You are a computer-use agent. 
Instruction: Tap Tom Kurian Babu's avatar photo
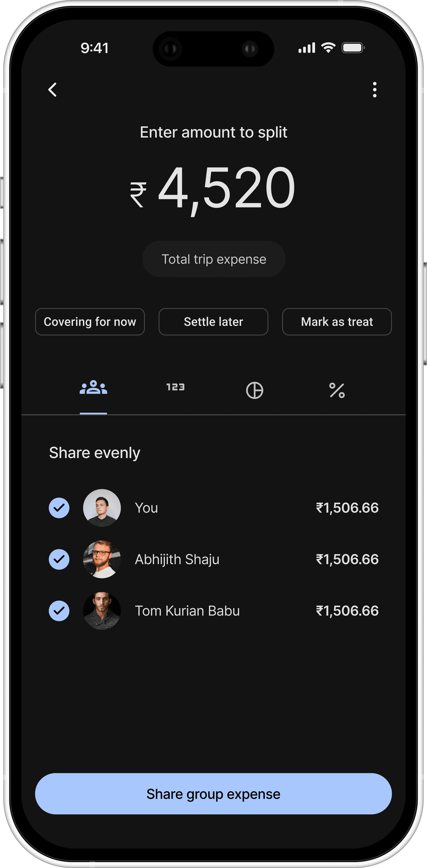pyautogui.click(x=102, y=611)
